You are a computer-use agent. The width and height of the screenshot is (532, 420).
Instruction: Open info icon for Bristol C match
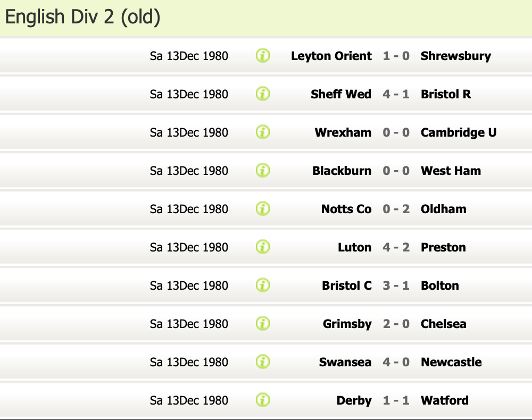(x=263, y=285)
